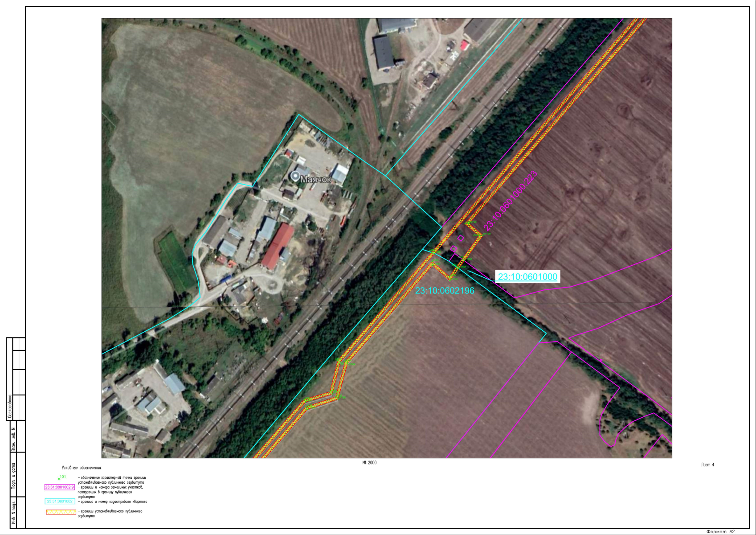Click the Маячок location pin marker
756x535 pixels.
click(295, 176)
